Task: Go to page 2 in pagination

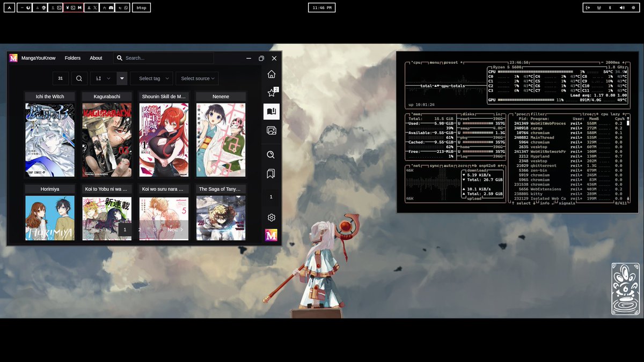Action: click(x=140, y=230)
